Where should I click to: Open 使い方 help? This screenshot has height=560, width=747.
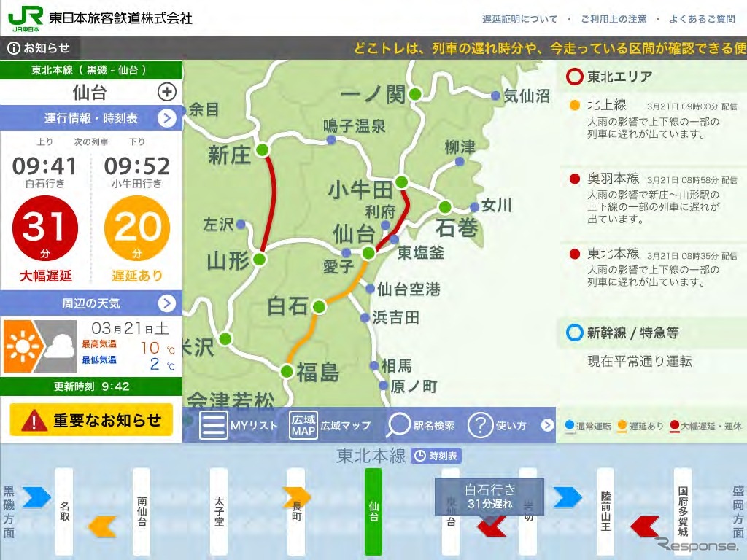click(x=498, y=425)
